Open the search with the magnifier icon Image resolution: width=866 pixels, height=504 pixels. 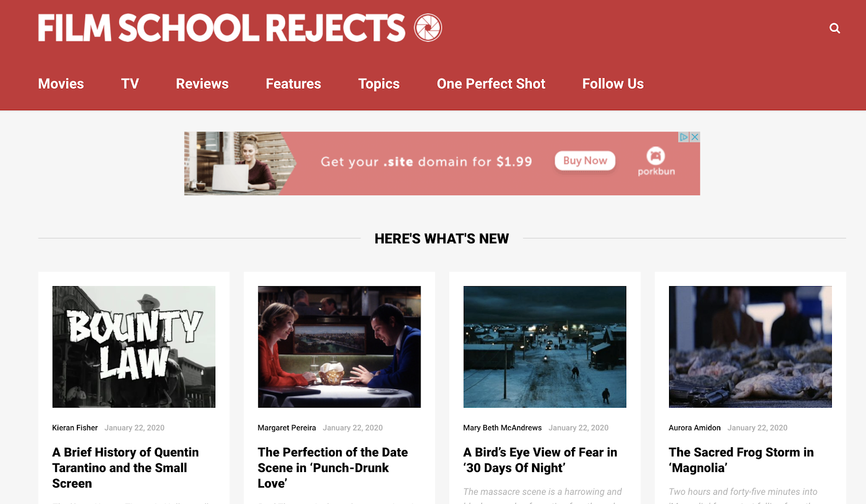pos(835,28)
